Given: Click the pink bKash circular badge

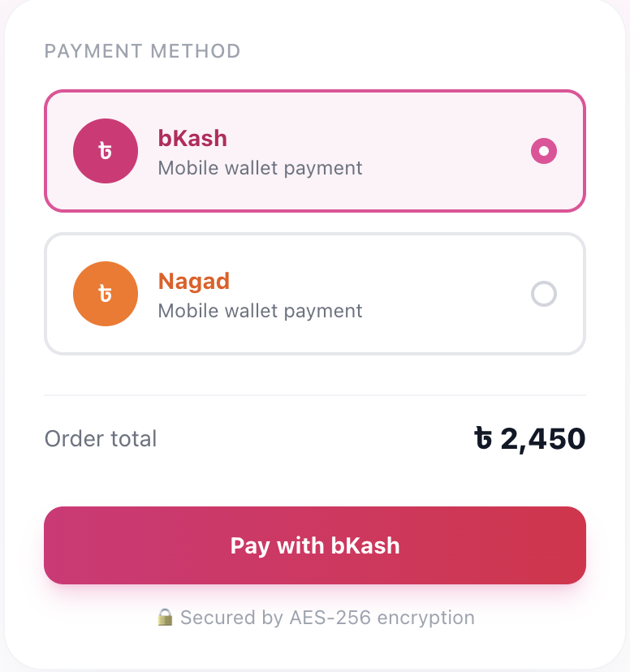Looking at the screenshot, I should coord(106,151).
